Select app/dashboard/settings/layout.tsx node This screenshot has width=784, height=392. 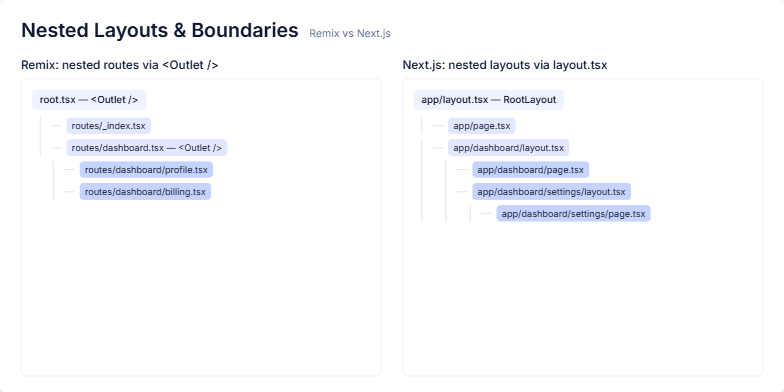(552, 192)
